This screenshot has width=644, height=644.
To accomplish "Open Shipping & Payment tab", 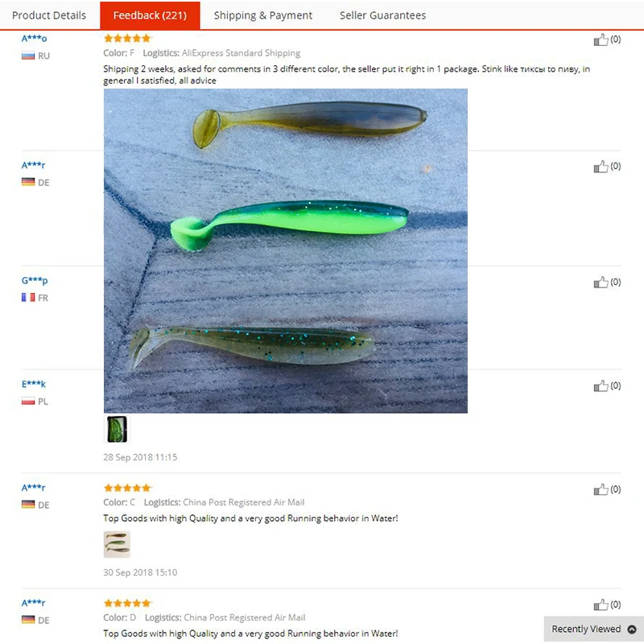I will point(263,15).
